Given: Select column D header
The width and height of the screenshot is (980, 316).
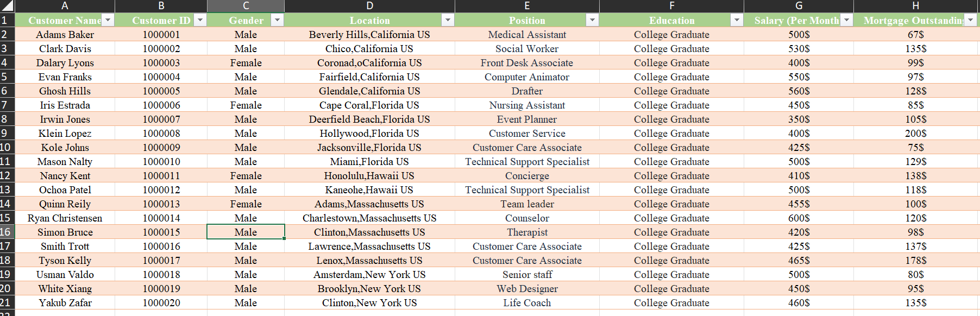Looking at the screenshot, I should (x=369, y=6).
